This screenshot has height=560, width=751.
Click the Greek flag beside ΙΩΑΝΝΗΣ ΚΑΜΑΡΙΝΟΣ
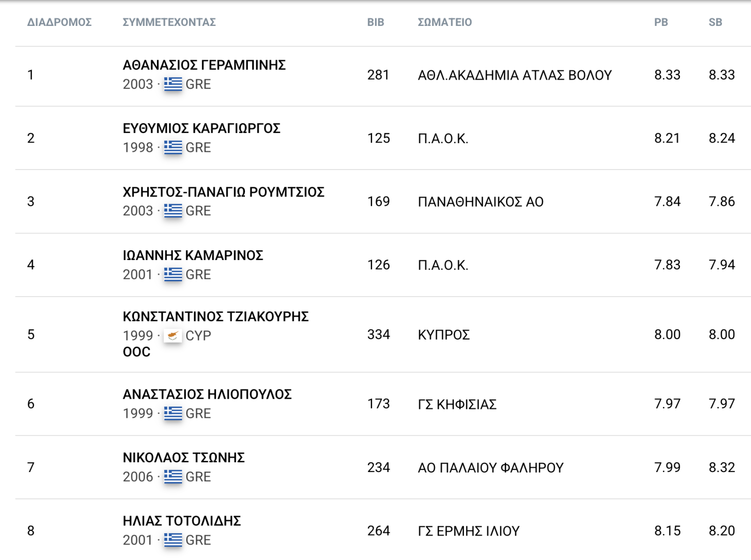tap(173, 274)
